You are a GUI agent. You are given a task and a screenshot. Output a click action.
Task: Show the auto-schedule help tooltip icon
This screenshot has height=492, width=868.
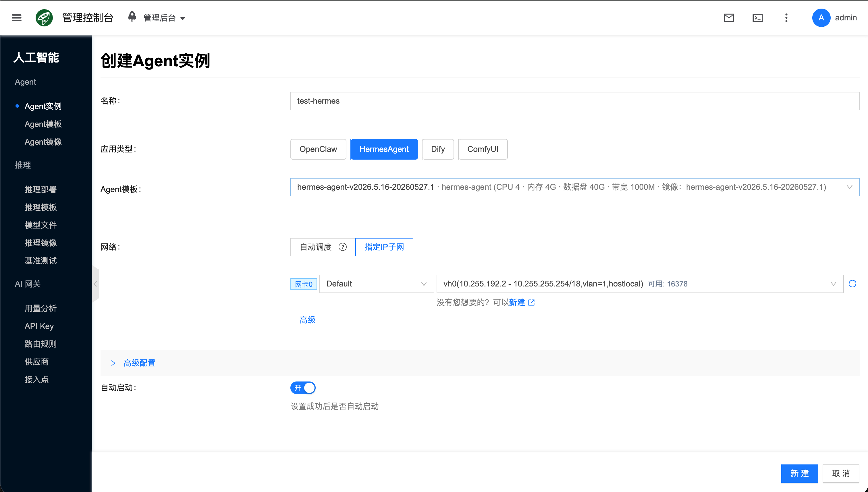click(x=343, y=247)
